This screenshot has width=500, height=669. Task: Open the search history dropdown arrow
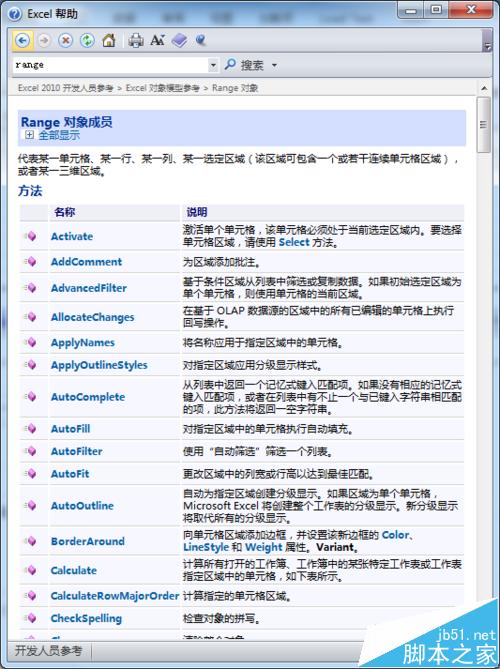coord(213,65)
